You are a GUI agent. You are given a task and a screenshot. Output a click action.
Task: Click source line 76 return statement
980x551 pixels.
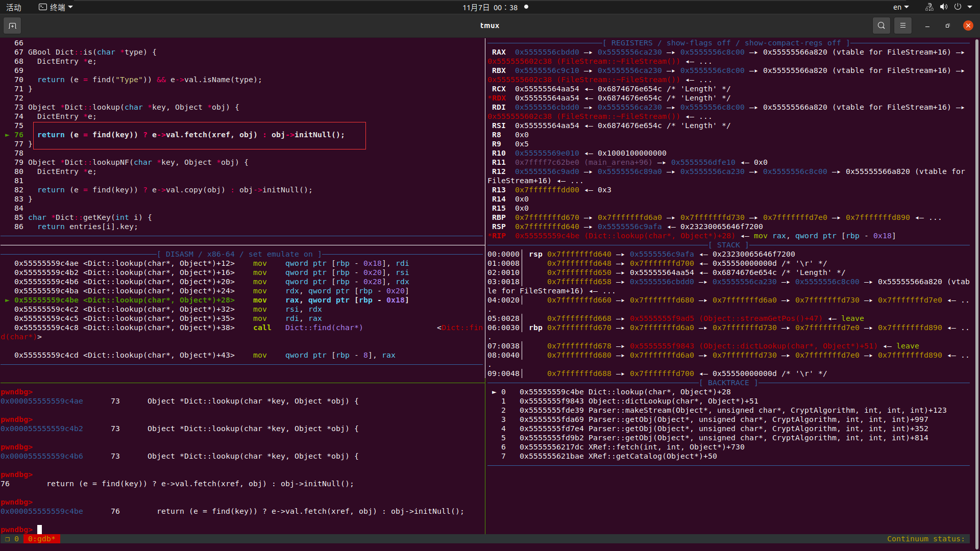[191, 135]
